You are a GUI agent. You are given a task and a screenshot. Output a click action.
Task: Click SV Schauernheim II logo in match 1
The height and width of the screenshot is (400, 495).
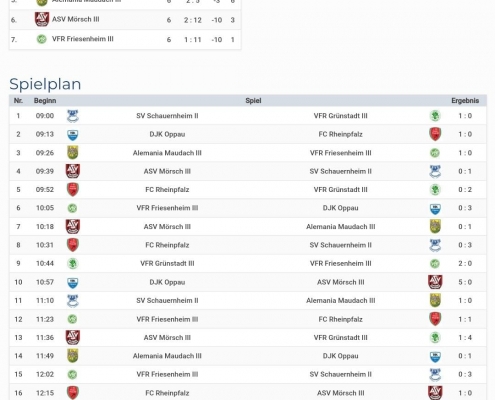coord(73,116)
